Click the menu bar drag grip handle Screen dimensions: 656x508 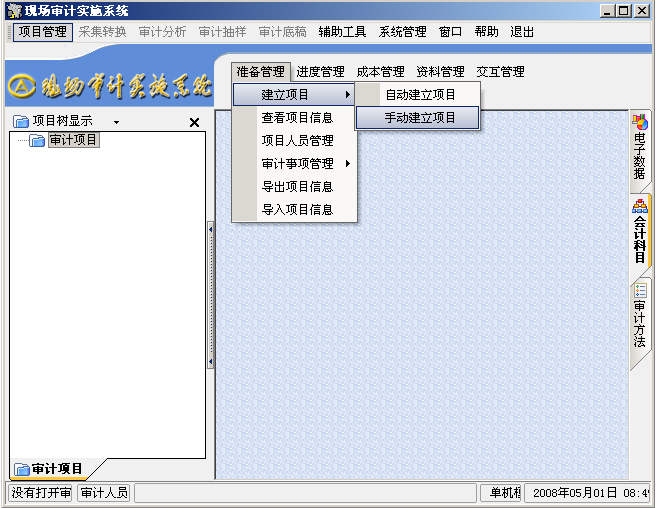tap(9, 32)
